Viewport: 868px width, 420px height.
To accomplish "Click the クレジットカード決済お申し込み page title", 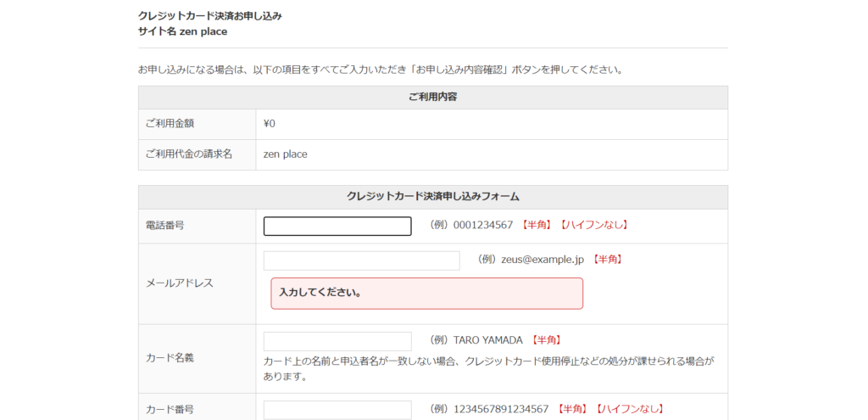I will (210, 16).
